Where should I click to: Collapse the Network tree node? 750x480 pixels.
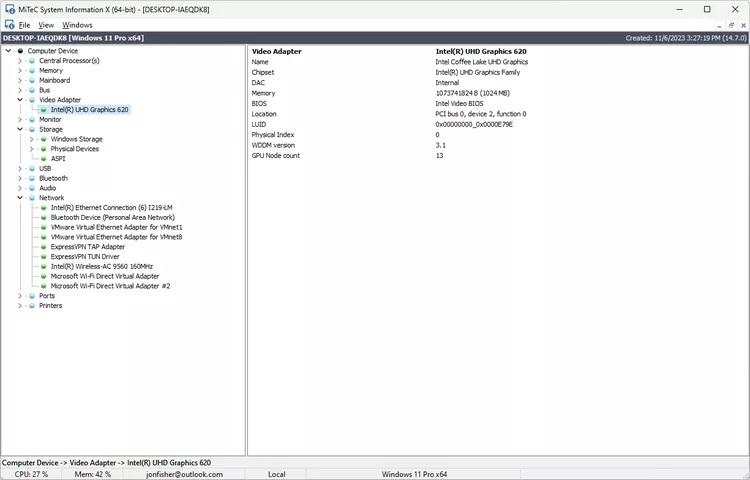point(19,198)
